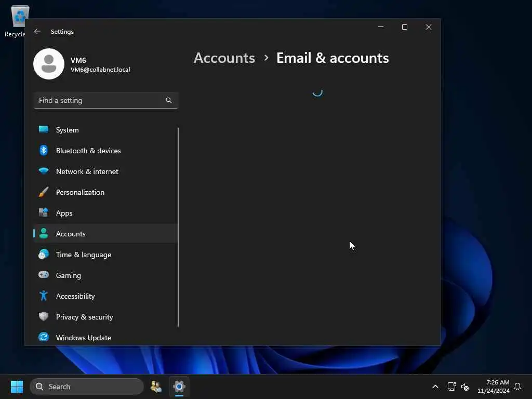This screenshot has height=399, width=532.
Task: Click the System monitor icon
Action: point(44,129)
